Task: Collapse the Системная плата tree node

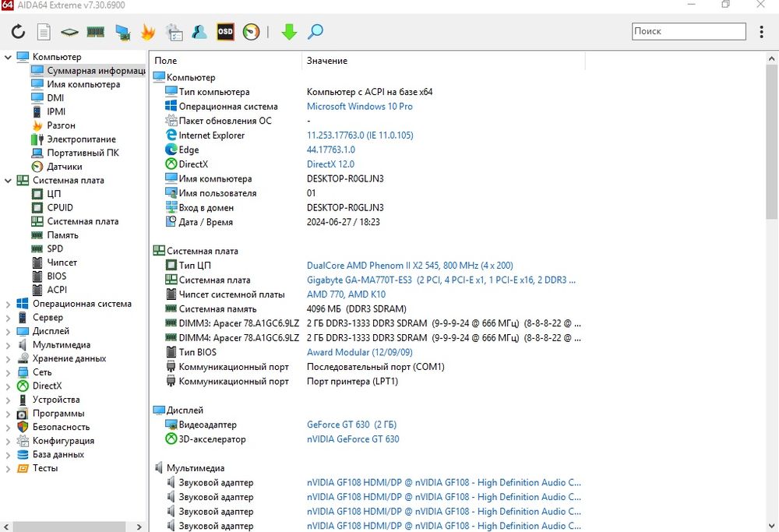Action: (x=8, y=180)
